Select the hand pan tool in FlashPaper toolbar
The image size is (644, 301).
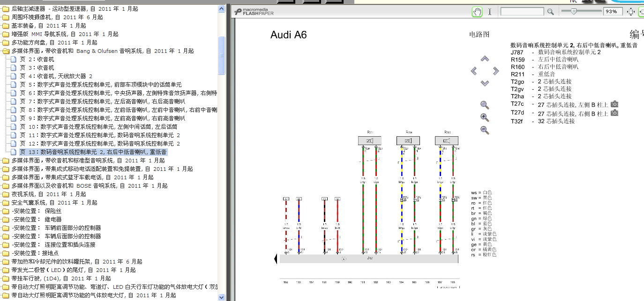477,12
